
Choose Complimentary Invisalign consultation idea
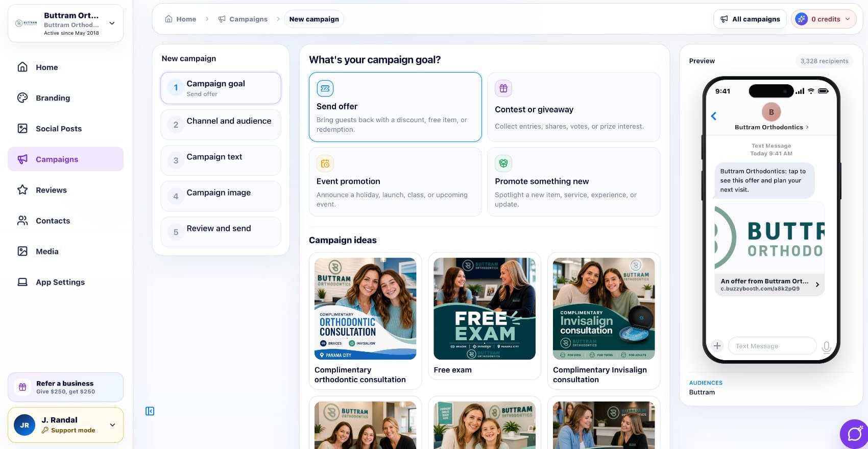point(604,321)
